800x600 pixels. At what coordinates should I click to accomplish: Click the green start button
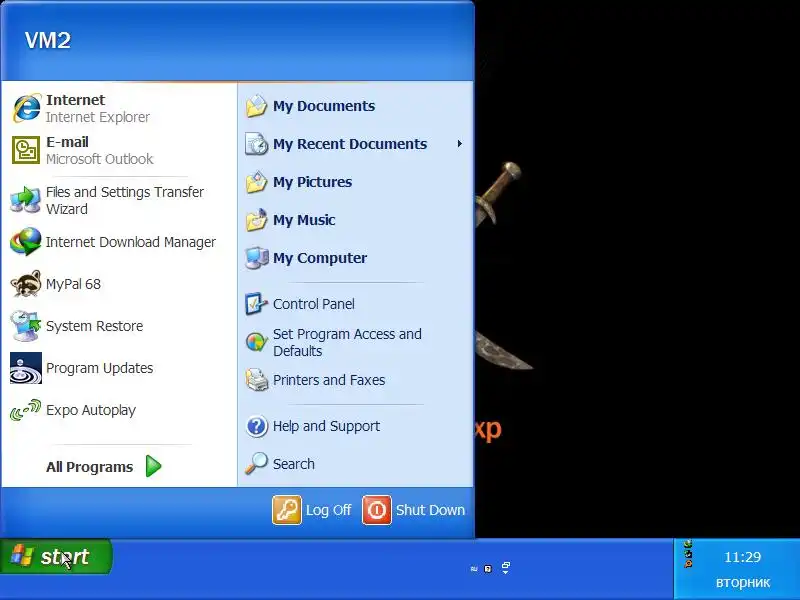55,557
